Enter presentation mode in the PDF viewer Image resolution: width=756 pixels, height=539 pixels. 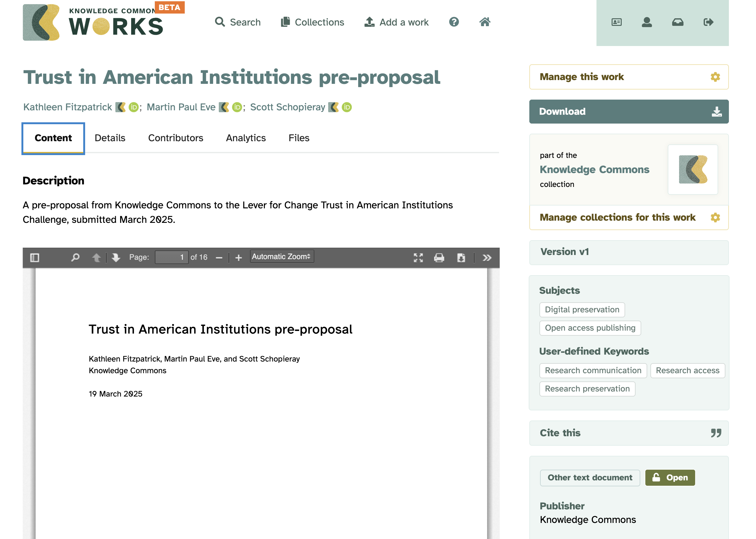click(x=418, y=257)
